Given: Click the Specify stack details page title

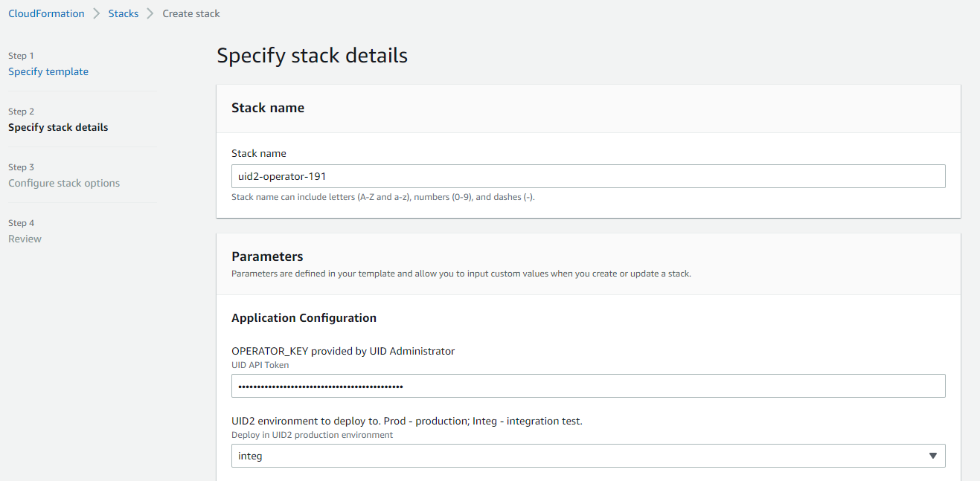Looking at the screenshot, I should 312,55.
